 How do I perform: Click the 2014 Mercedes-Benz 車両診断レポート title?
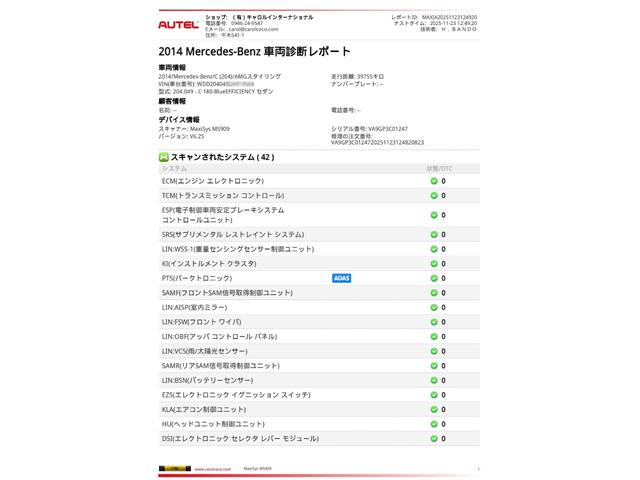point(254,51)
